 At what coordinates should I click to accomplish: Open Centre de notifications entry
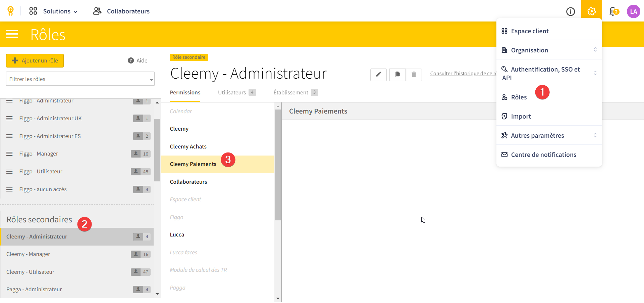coord(549,155)
